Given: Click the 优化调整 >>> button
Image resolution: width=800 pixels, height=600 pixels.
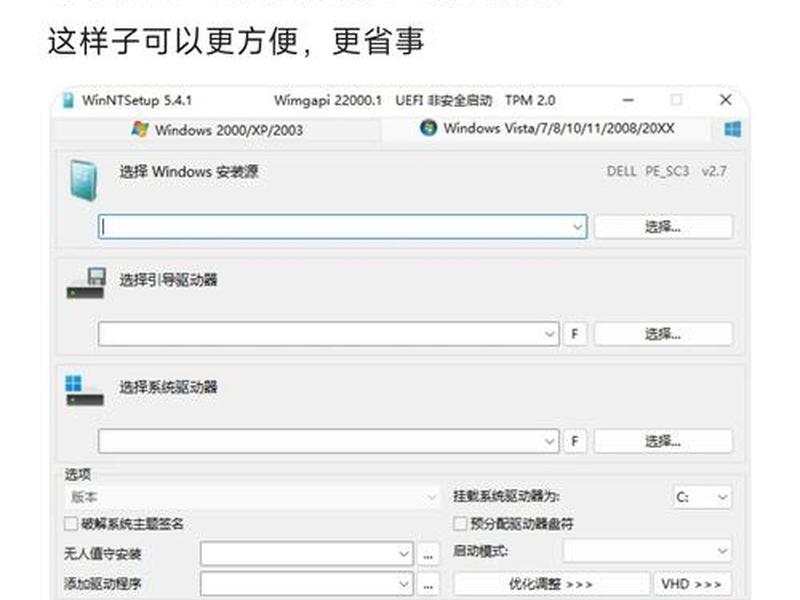Looking at the screenshot, I should pos(551,584).
